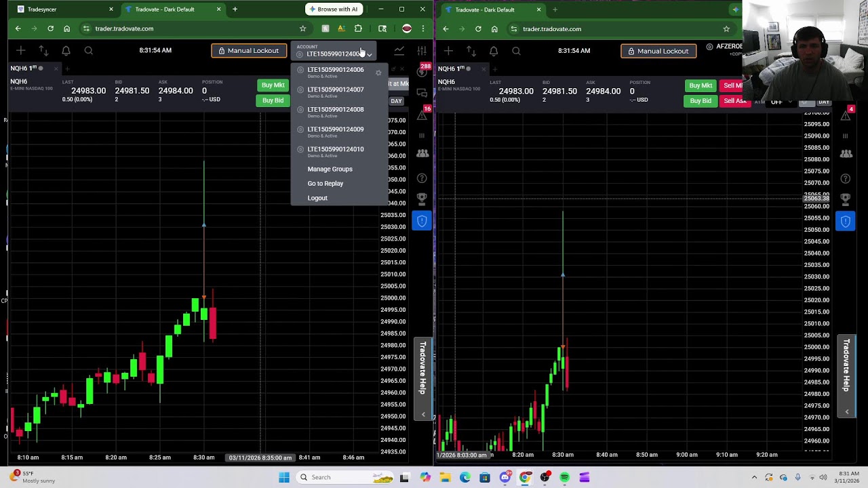Click globe icon with 288 badge

(422, 70)
